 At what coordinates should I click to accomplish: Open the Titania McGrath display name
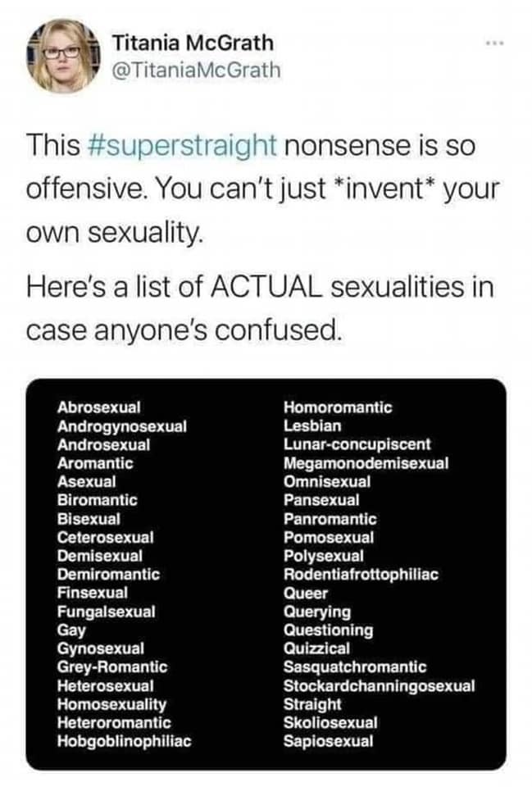pyautogui.click(x=192, y=43)
